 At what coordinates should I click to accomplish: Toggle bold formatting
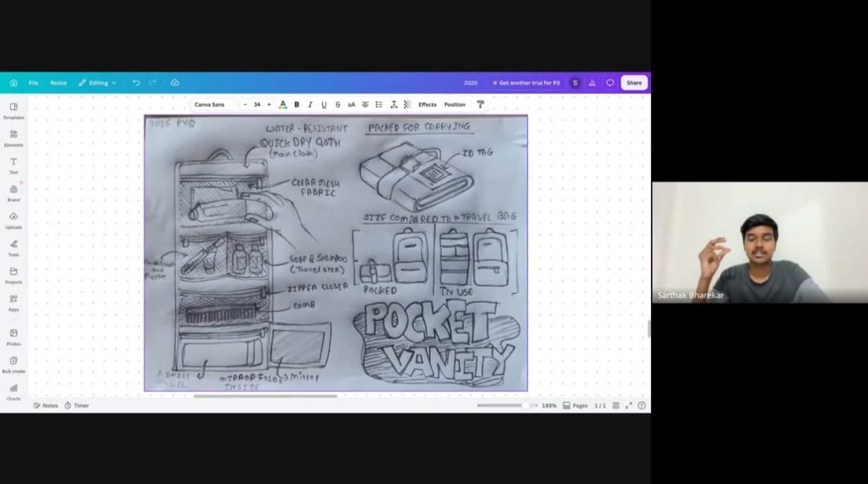point(297,105)
